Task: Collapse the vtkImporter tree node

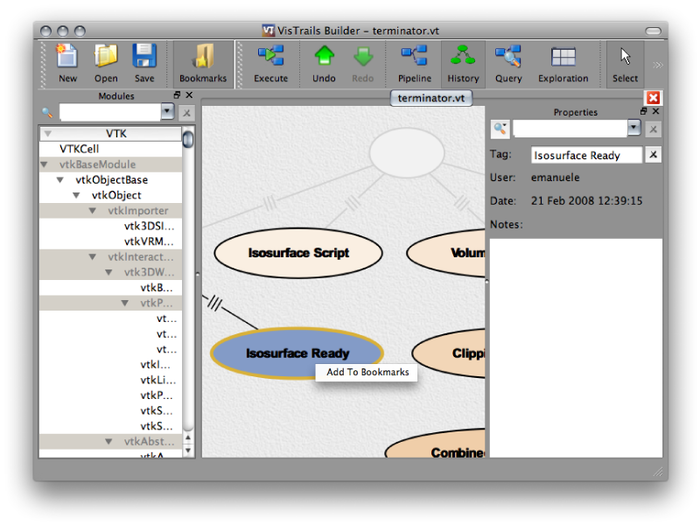Action: [94, 211]
